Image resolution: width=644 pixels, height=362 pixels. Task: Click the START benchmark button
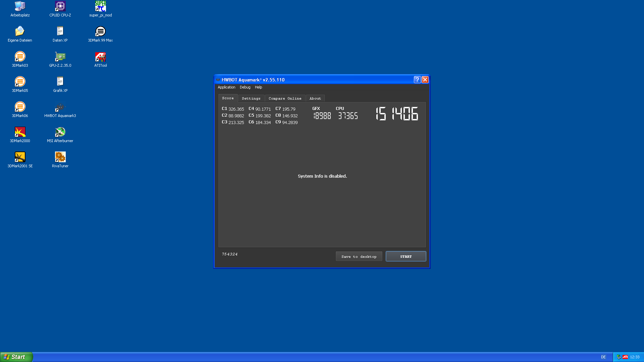tap(406, 256)
